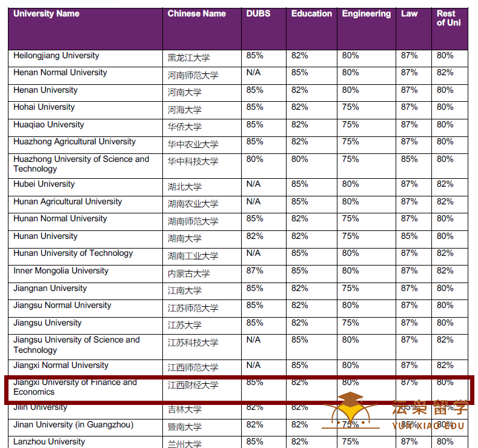This screenshot has width=478, height=448.
Task: Click the Engineering column header
Action: click(366, 14)
